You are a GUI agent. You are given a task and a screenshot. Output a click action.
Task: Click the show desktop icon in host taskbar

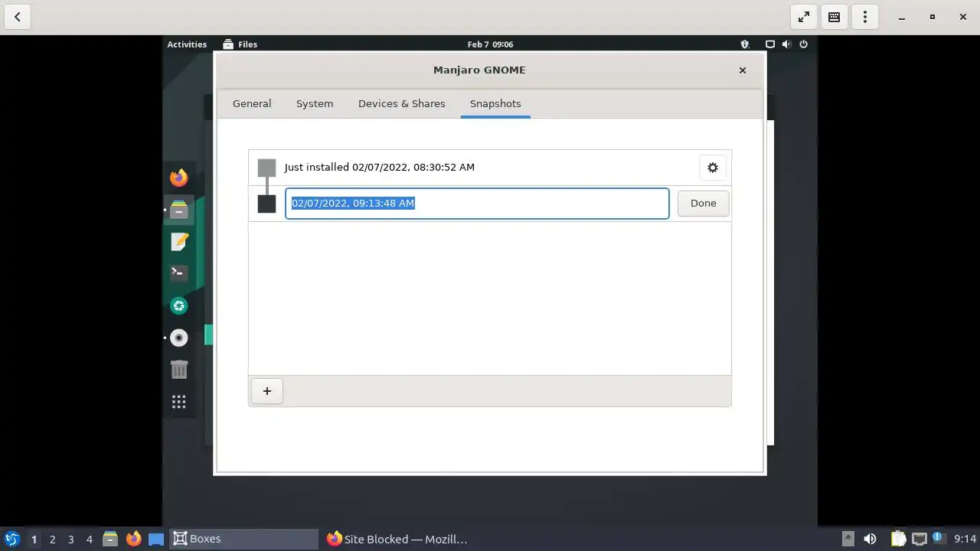click(x=156, y=539)
